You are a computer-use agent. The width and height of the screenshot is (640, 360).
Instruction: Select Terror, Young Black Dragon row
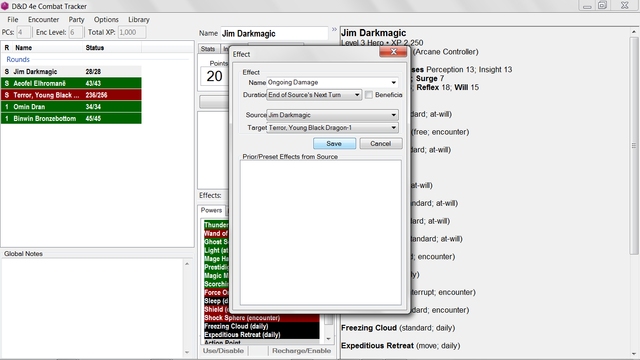71,95
